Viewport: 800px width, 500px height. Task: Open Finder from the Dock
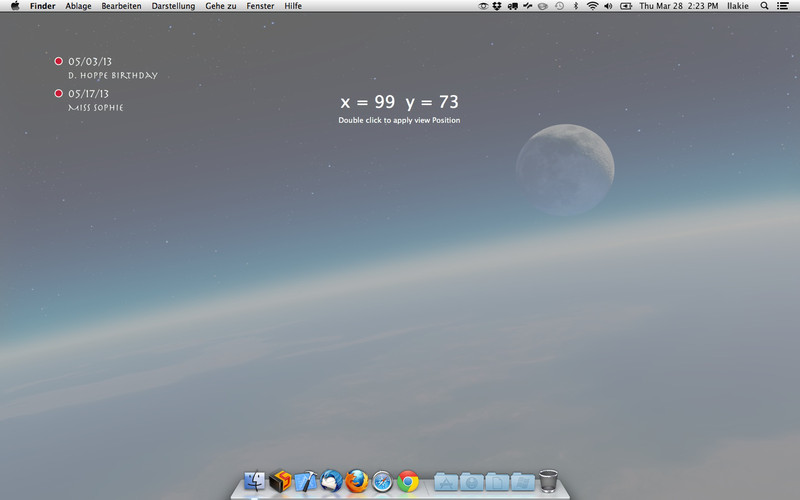pos(255,481)
